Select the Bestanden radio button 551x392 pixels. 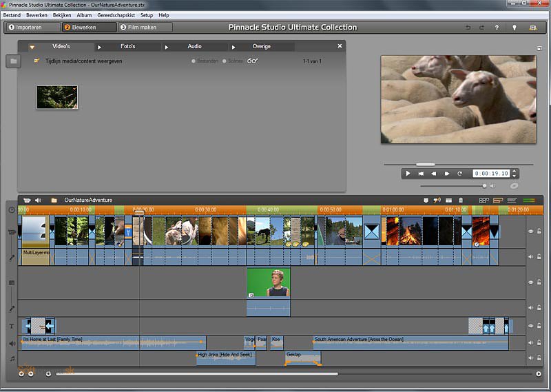coord(194,61)
